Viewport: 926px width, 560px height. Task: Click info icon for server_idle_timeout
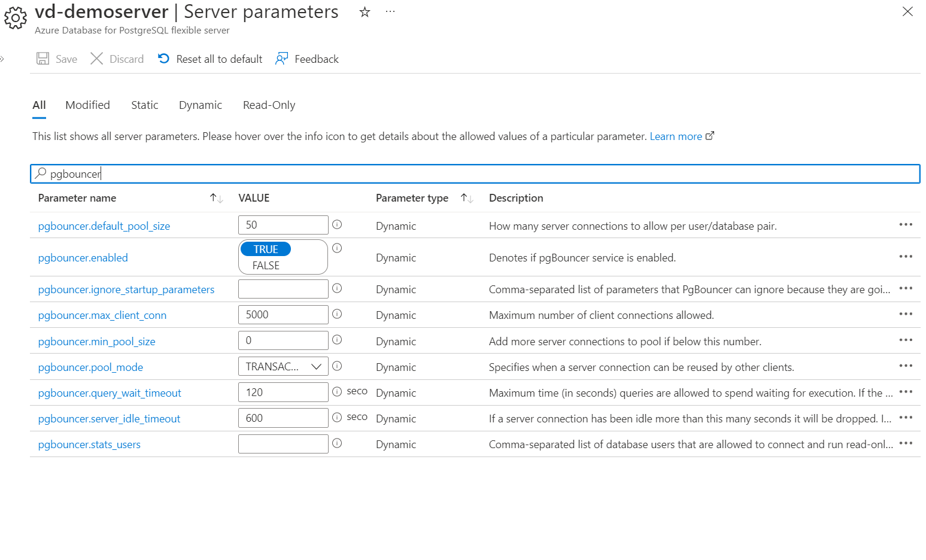pyautogui.click(x=337, y=417)
